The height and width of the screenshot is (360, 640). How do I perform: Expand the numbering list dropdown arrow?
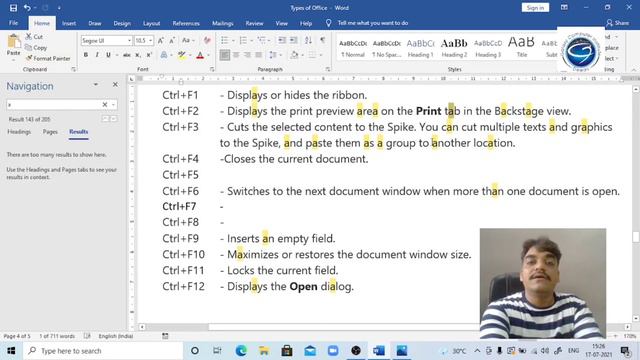pyautogui.click(x=251, y=40)
